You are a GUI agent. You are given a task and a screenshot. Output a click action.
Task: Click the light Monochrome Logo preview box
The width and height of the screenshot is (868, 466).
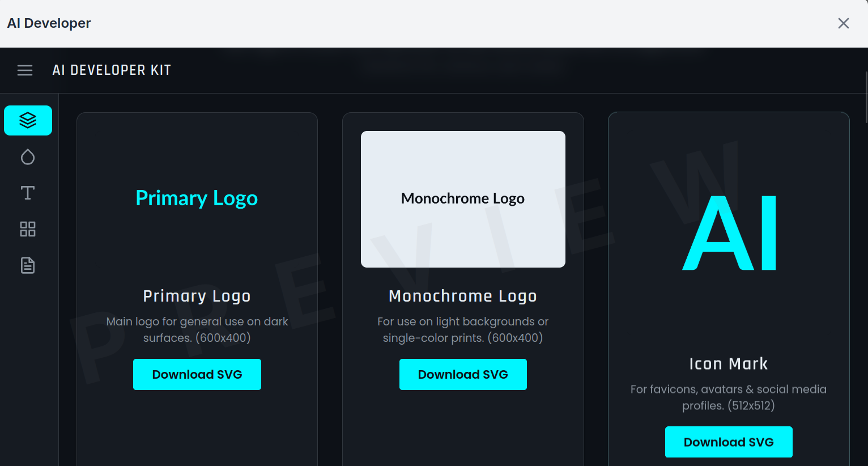click(463, 199)
